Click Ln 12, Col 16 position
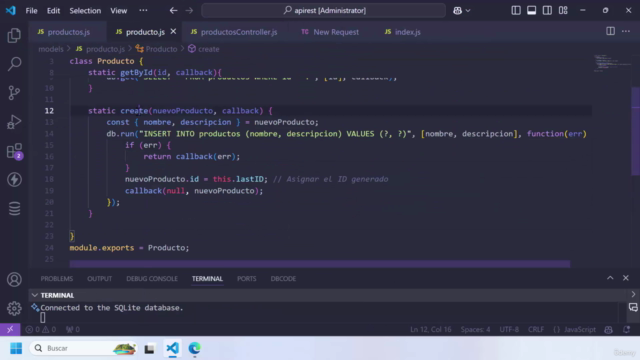640x360 pixels. (x=431, y=329)
